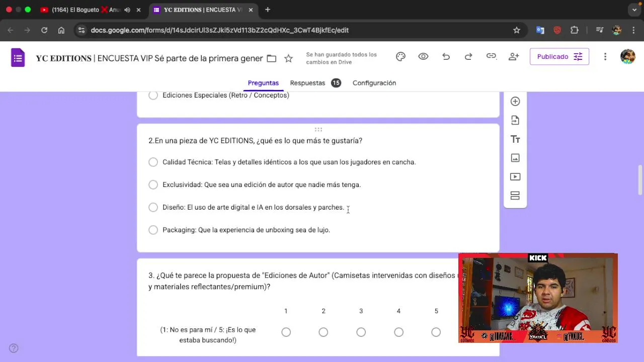Choose rating 3 on the scale
The image size is (644, 362).
(x=361, y=332)
